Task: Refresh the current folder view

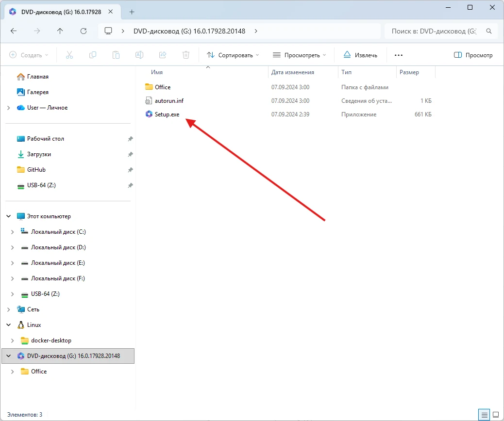Action: (x=84, y=31)
